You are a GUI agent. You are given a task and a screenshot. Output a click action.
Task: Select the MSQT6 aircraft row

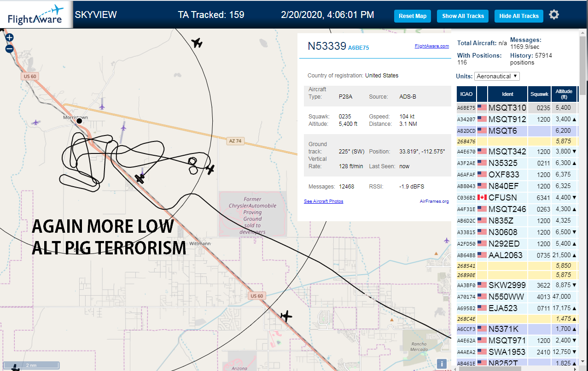tap(517, 131)
